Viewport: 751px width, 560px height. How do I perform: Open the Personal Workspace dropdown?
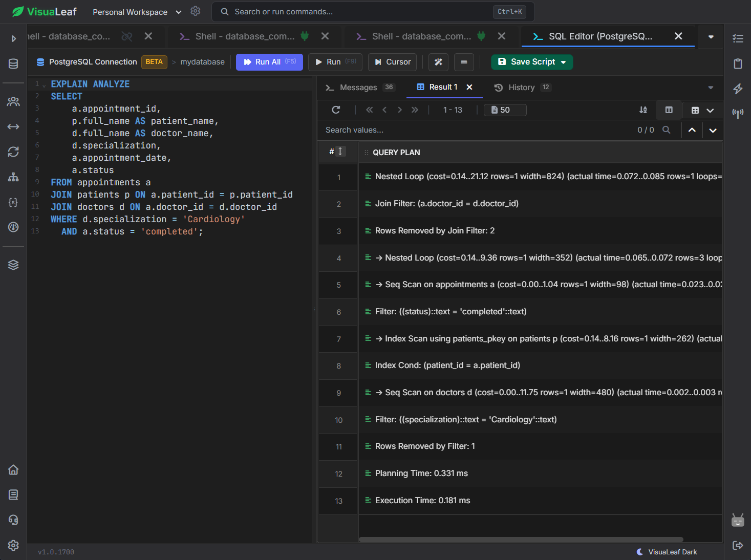(137, 12)
